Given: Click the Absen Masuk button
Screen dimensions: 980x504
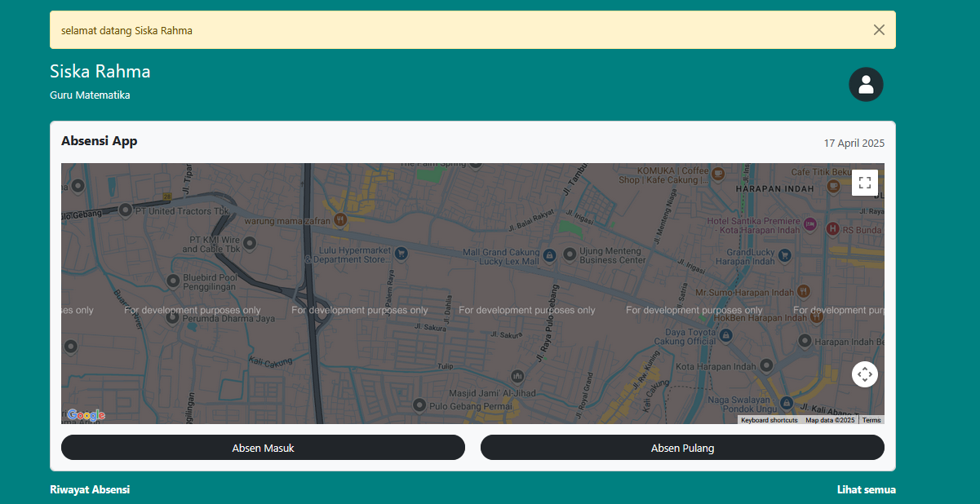Looking at the screenshot, I should coord(263,448).
